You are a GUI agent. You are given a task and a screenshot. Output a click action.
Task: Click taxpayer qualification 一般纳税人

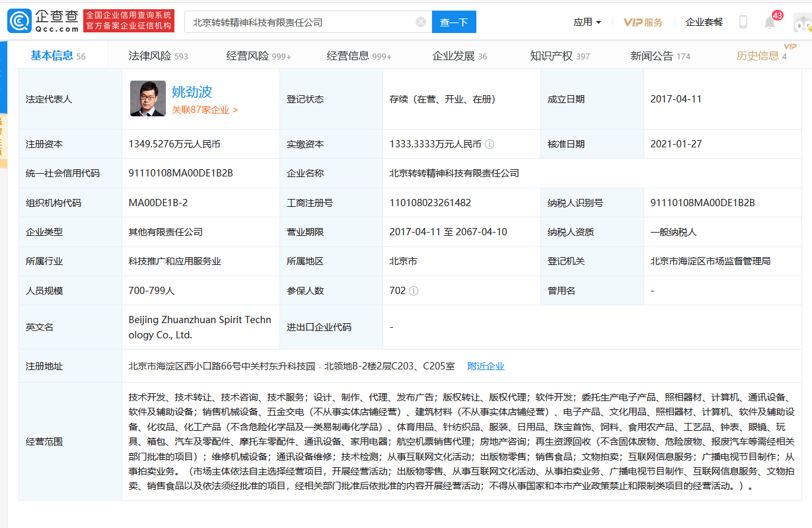(x=674, y=232)
